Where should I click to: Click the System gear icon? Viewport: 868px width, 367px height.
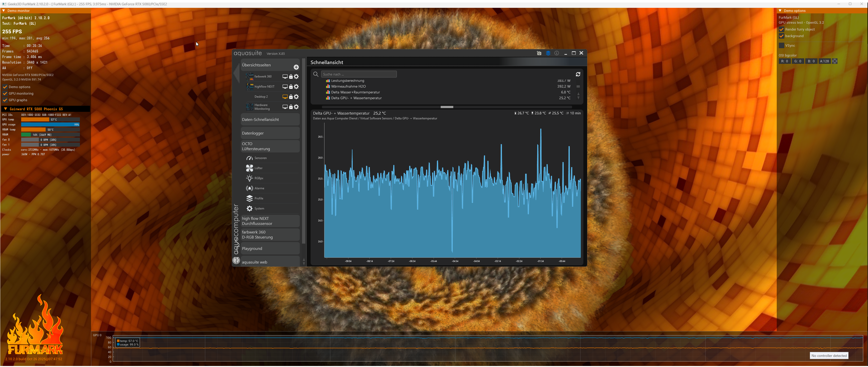pyautogui.click(x=249, y=209)
